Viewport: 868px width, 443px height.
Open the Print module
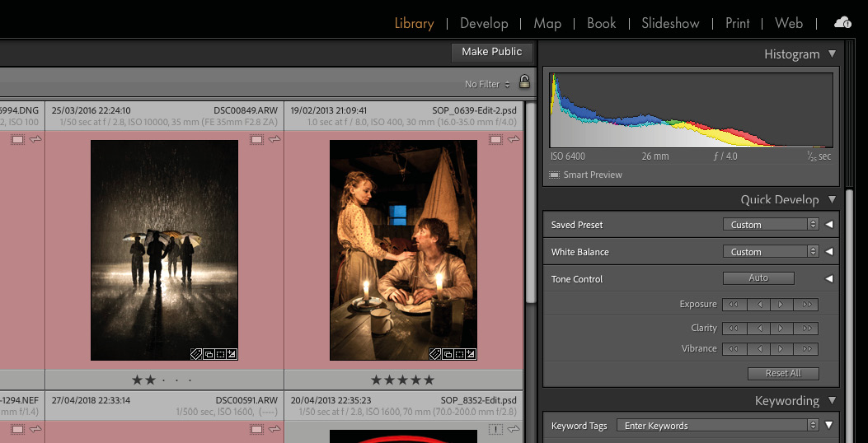[738, 23]
